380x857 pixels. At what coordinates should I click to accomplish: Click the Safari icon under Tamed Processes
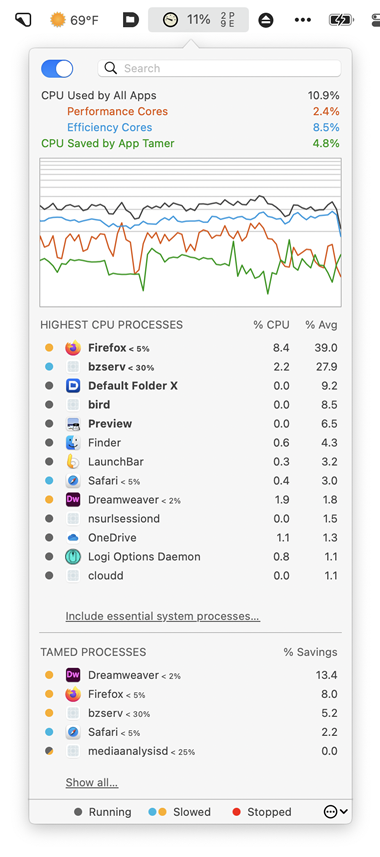point(73,732)
